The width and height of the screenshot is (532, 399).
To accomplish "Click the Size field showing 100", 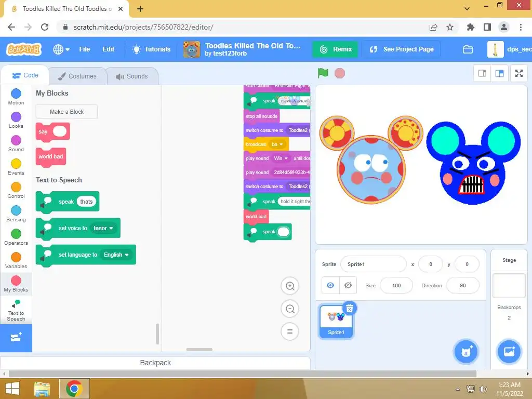I will [396, 285].
